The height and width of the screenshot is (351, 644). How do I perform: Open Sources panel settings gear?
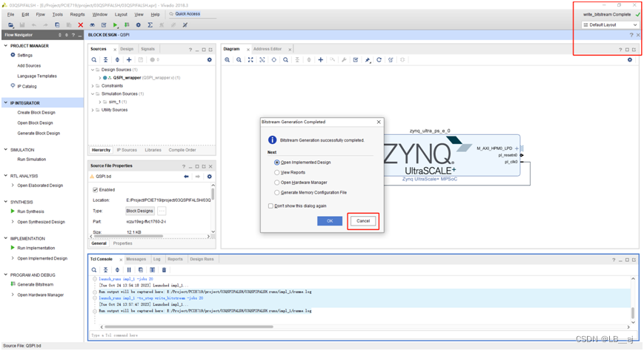[x=210, y=59]
